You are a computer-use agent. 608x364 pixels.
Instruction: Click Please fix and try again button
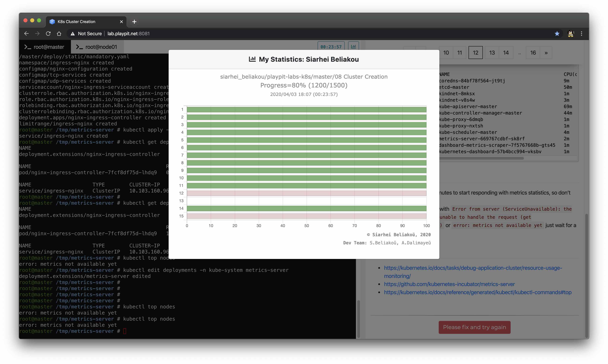coord(474,327)
